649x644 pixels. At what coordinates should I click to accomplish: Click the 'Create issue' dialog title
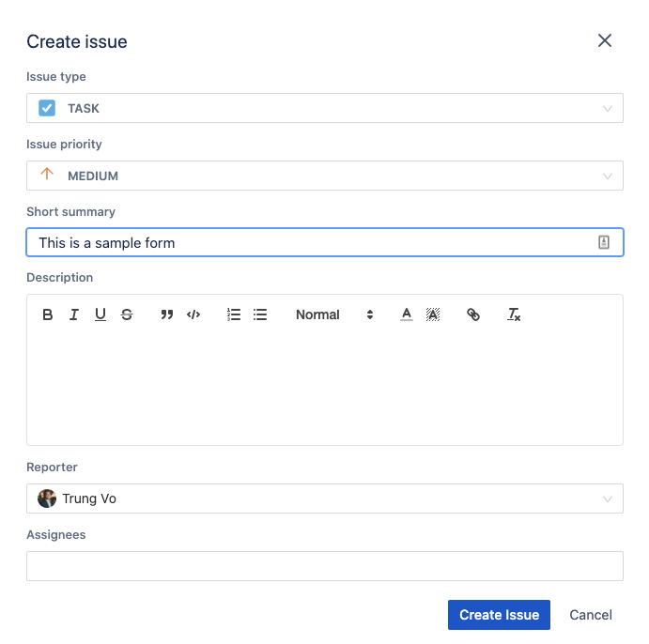coord(77,41)
